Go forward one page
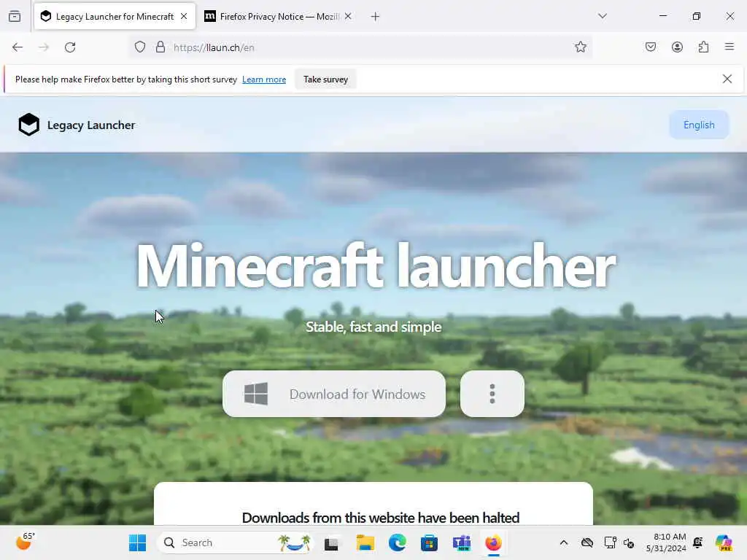 click(44, 47)
